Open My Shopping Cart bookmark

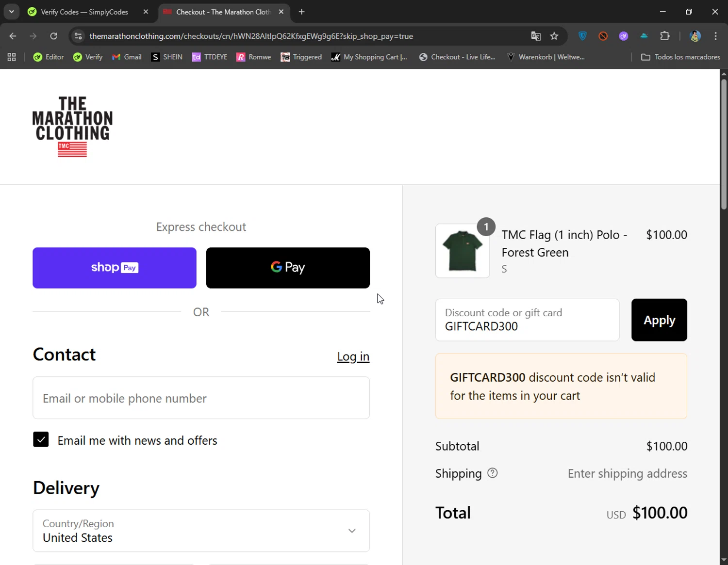[369, 57]
